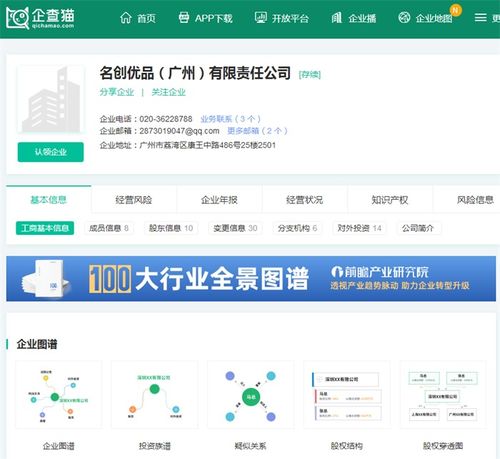500x459 pixels.
Task: Select the 公司简介 sub-tab
Action: [418, 228]
